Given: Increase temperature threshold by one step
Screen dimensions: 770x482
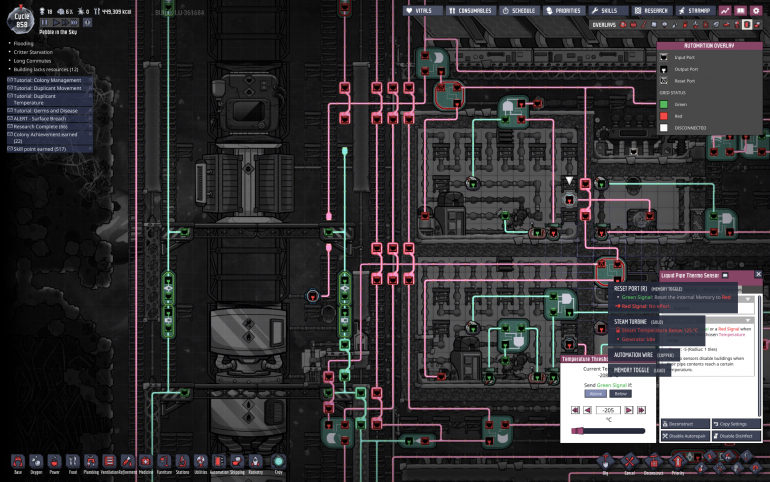Looking at the screenshot, I should point(629,410).
